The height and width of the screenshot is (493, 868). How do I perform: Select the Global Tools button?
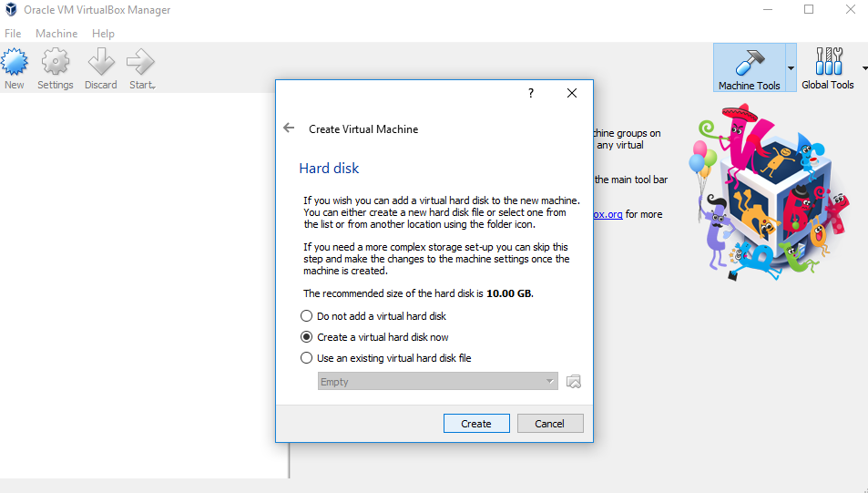(828, 68)
